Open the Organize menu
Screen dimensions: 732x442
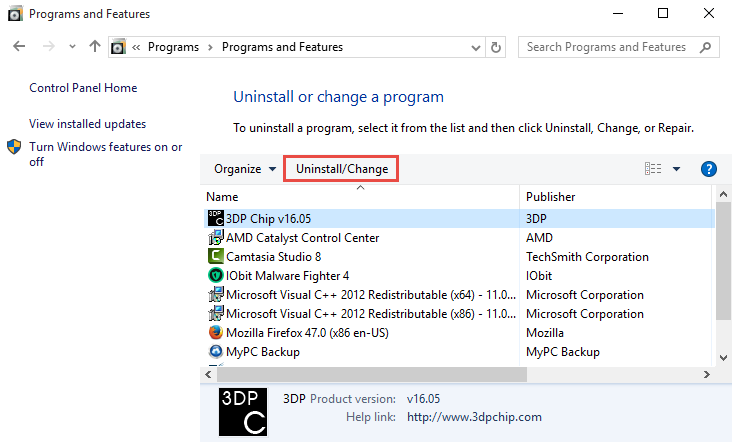pyautogui.click(x=245, y=169)
